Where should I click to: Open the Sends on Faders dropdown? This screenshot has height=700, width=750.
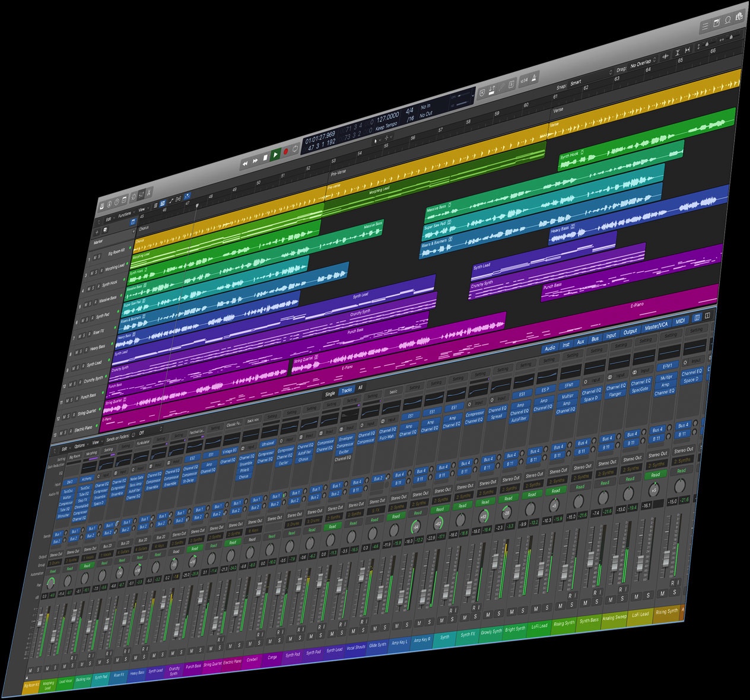click(x=141, y=434)
